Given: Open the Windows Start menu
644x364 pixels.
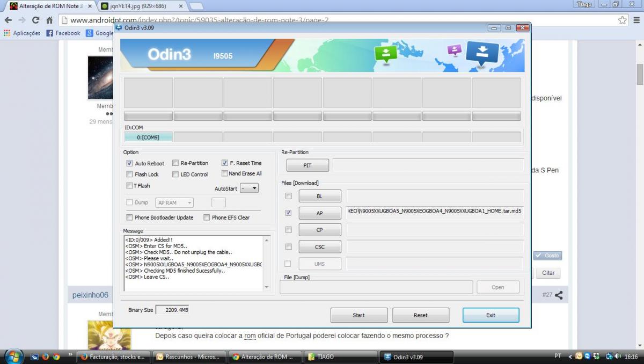Looking at the screenshot, I should pyautogui.click(x=13, y=356).
